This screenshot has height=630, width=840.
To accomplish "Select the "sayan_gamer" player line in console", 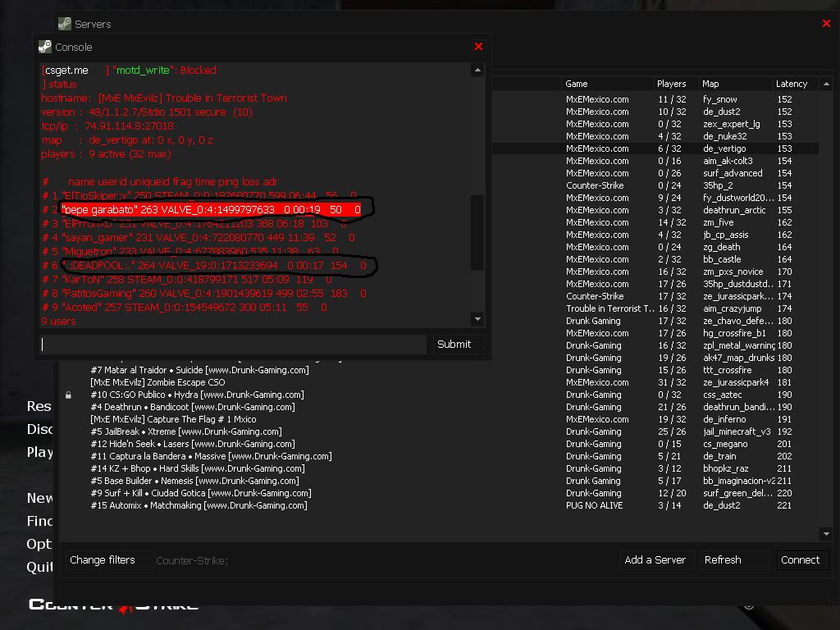I will (x=199, y=237).
